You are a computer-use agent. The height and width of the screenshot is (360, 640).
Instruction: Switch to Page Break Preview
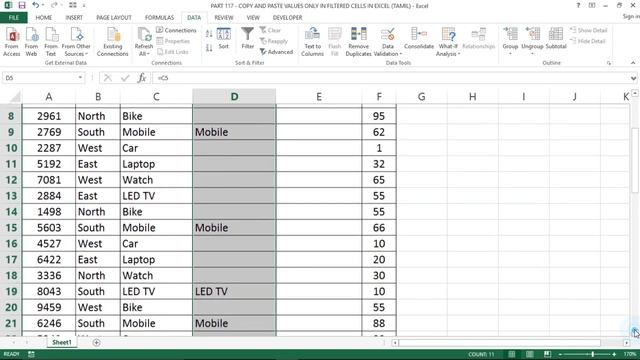(547, 354)
